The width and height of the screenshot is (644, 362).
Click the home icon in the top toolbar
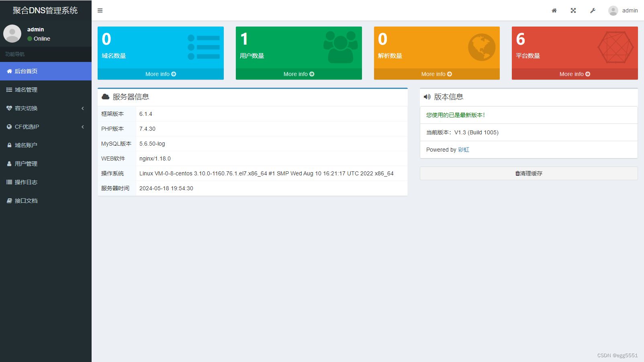tap(554, 10)
